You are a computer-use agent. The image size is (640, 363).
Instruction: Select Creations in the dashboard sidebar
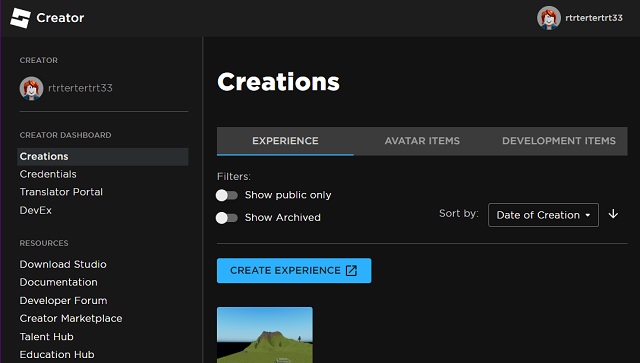coord(102,156)
